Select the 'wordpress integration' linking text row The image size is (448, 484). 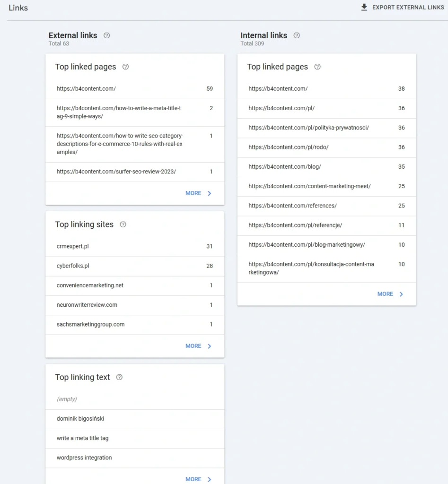(135, 458)
